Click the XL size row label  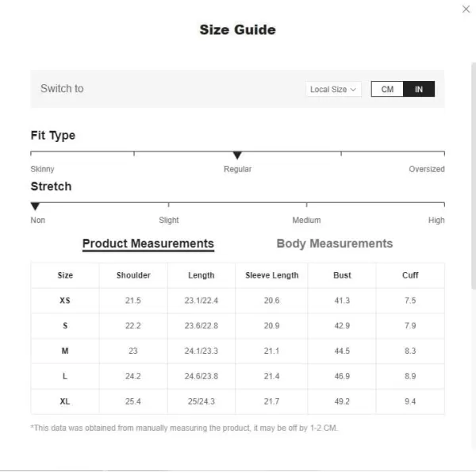[65, 401]
